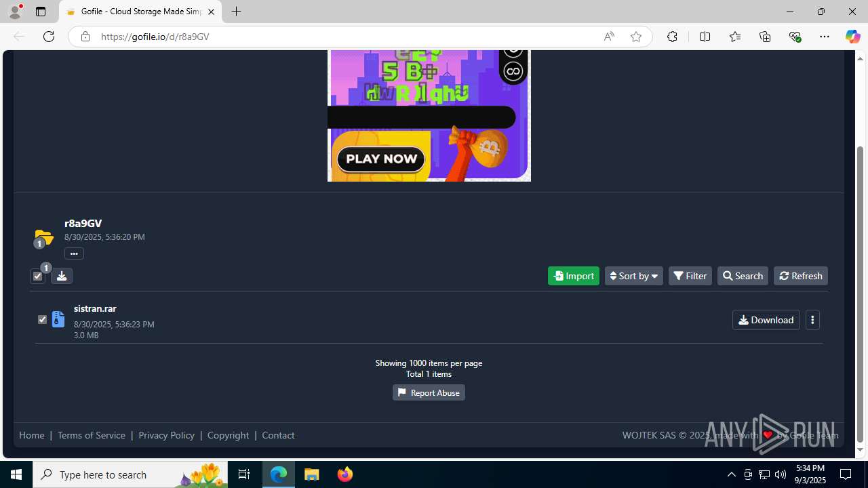Click the Report Abuse button
The height and width of the screenshot is (488, 868).
coord(429,392)
